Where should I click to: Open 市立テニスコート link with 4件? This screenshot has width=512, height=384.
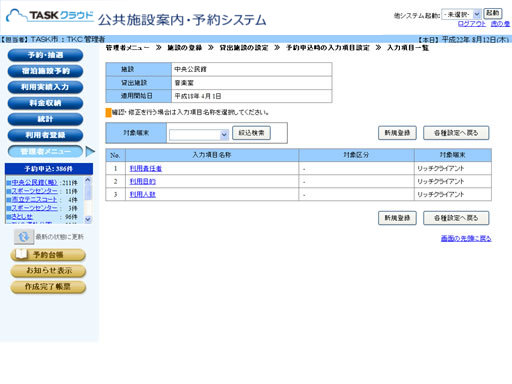pos(34,200)
